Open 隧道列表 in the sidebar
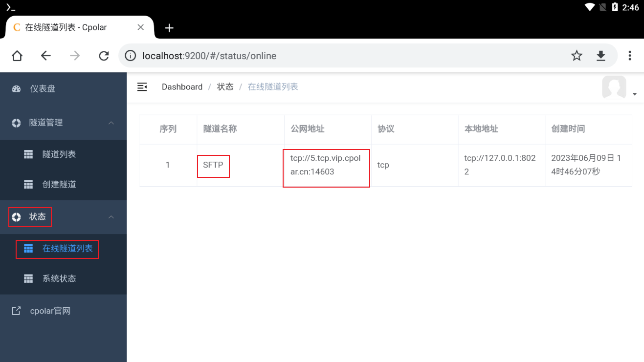Viewport: 644px width, 362px height. 63,154
